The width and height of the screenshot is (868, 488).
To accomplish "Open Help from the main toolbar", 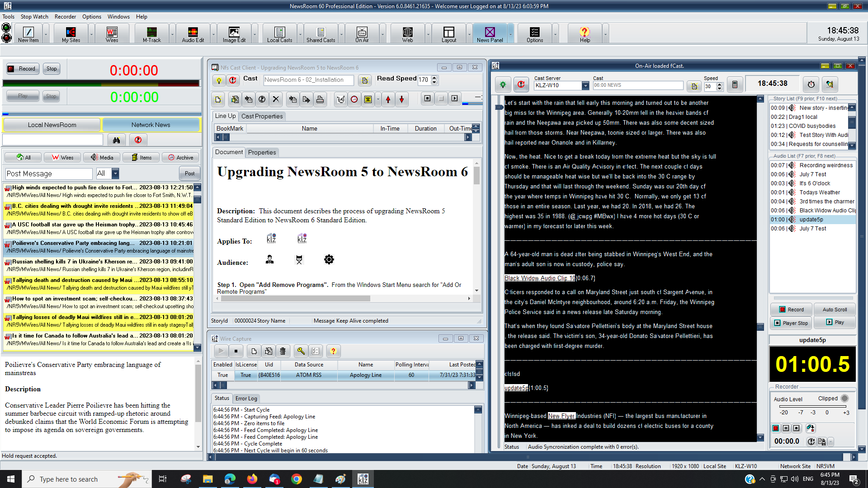I will (585, 34).
